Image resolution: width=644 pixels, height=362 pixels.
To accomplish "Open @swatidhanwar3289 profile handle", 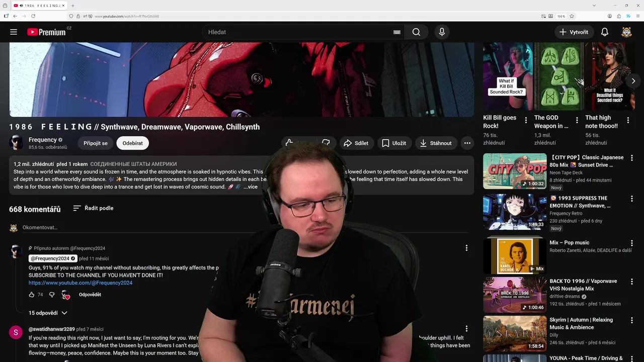I will [52, 329].
